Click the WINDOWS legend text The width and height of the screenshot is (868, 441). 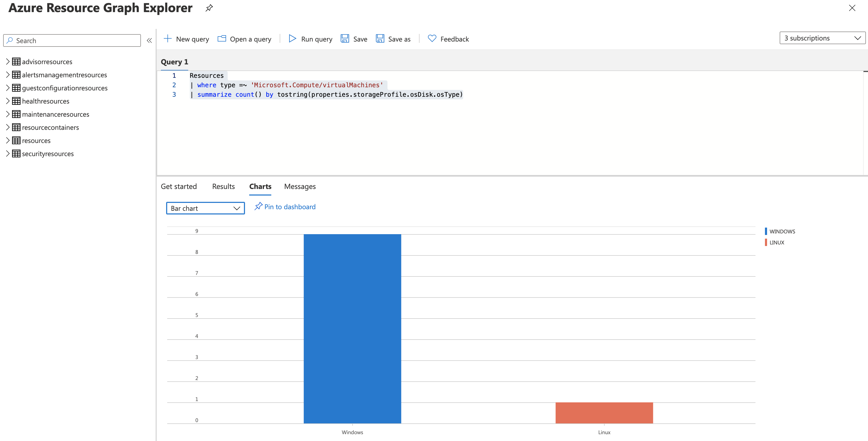click(782, 232)
